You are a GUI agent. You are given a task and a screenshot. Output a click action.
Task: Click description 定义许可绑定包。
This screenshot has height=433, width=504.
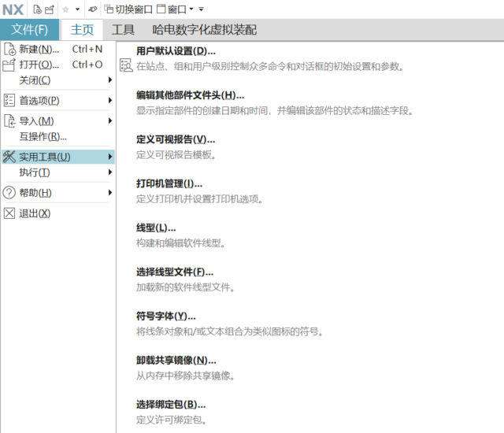pos(172,420)
